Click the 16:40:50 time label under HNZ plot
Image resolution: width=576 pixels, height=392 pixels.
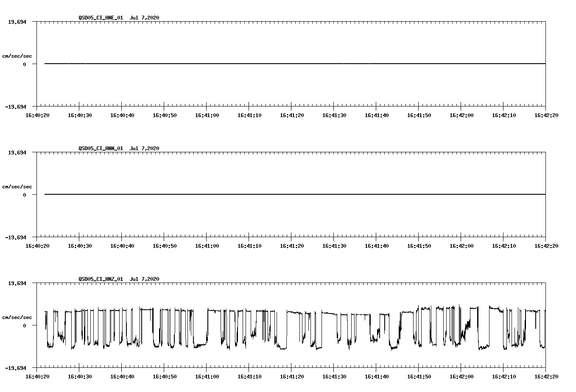coord(165,377)
